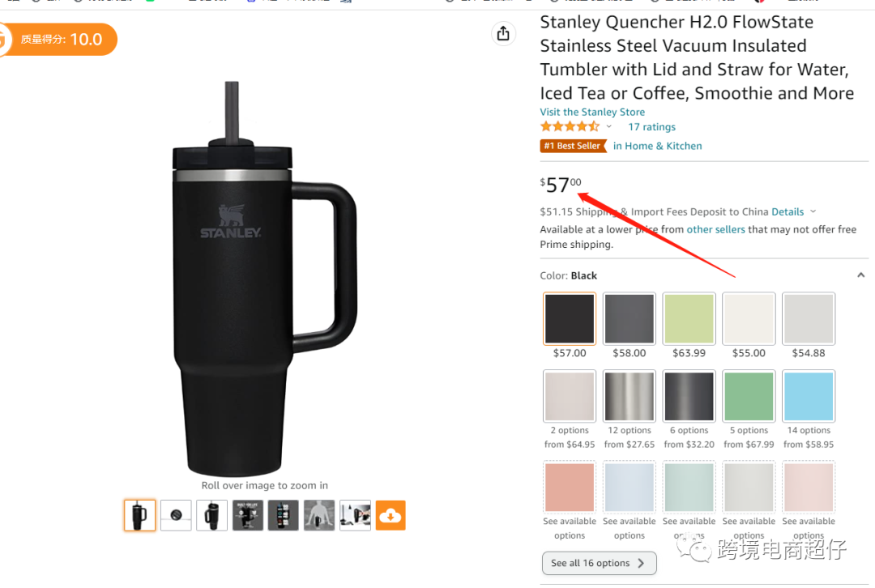Click the share icon above product image

point(503,33)
